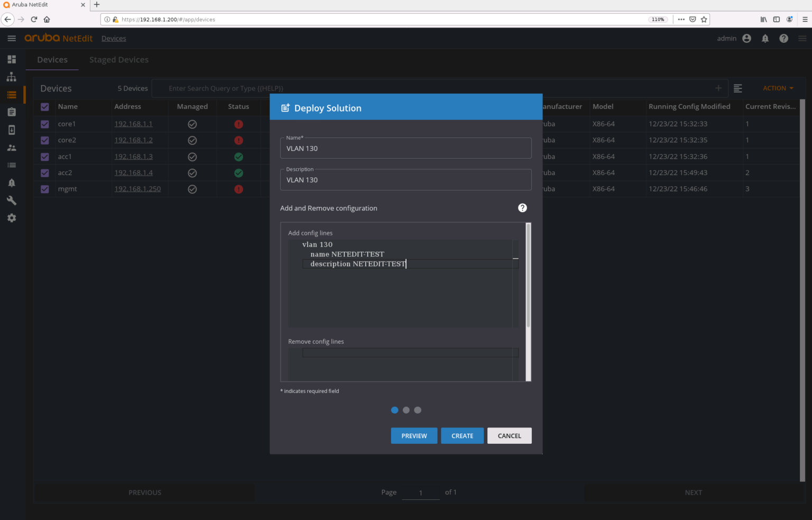This screenshot has width=812, height=520.
Task: Open the network Topology view icon
Action: 12,77
